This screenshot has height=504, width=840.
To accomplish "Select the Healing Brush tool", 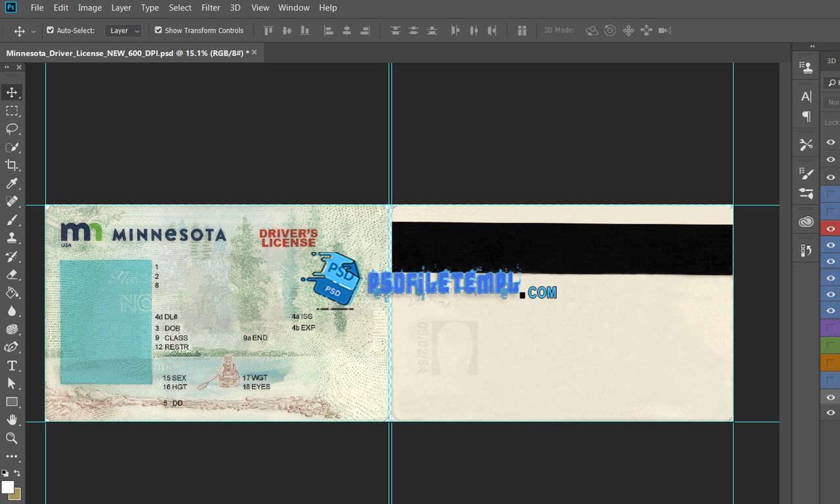I will point(12,201).
